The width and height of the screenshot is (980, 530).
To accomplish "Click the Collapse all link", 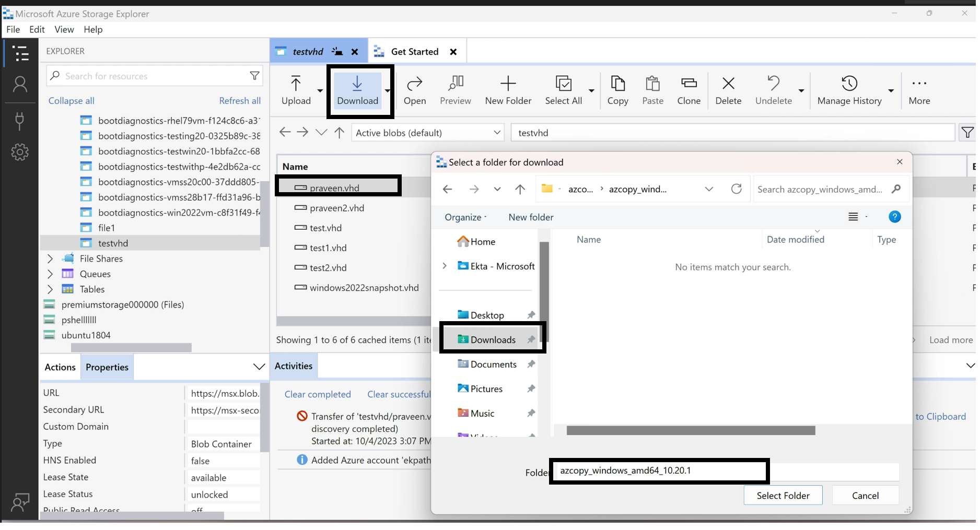I will 72,101.
